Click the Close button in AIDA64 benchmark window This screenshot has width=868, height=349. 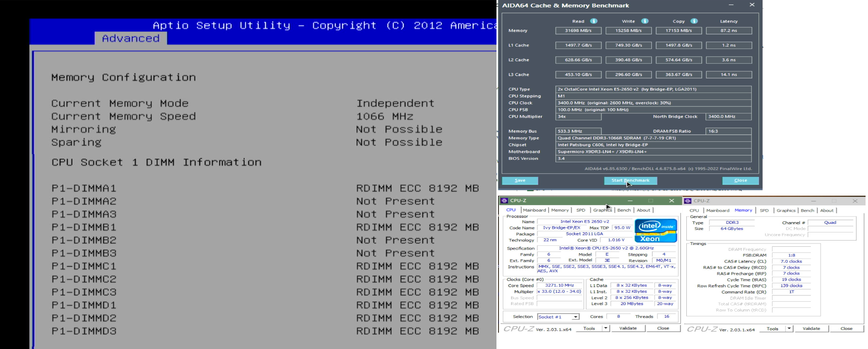(740, 181)
